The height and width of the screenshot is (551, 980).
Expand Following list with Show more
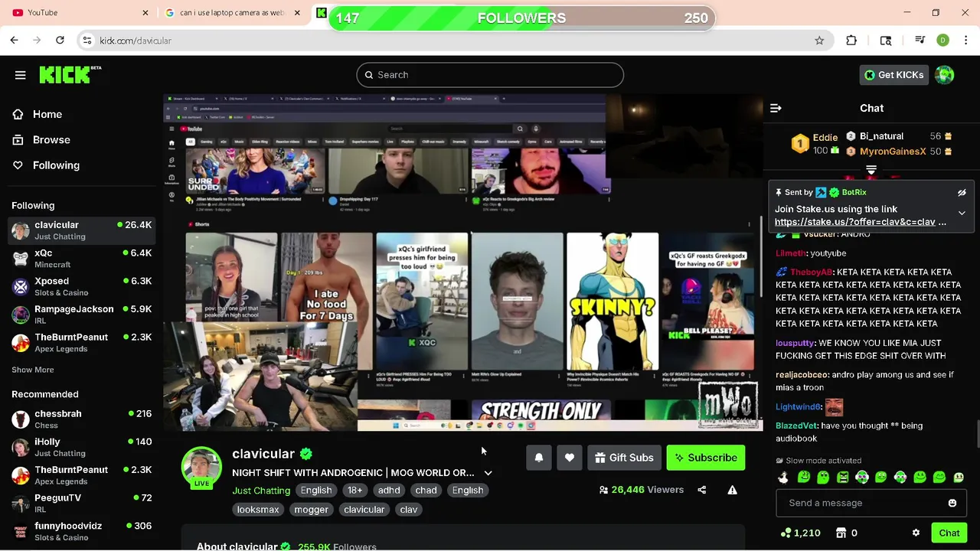click(33, 370)
